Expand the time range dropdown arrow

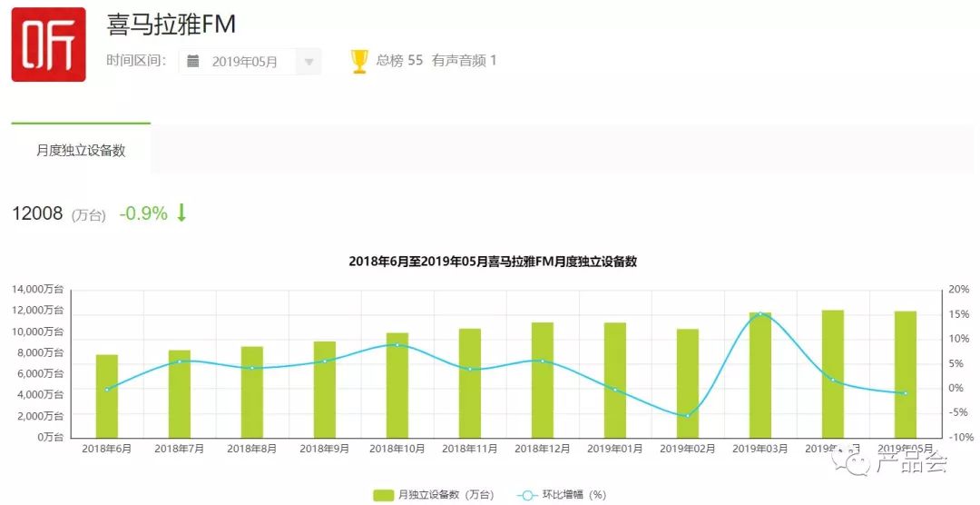(309, 62)
